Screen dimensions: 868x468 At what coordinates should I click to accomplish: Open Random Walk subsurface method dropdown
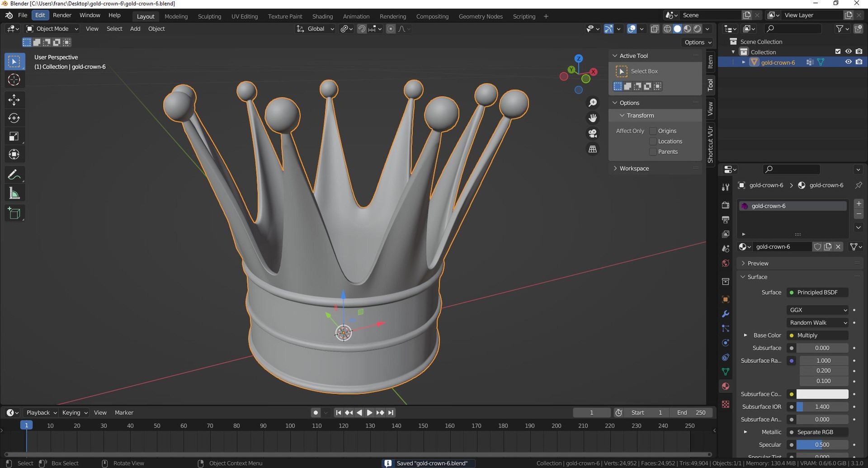[x=818, y=322]
